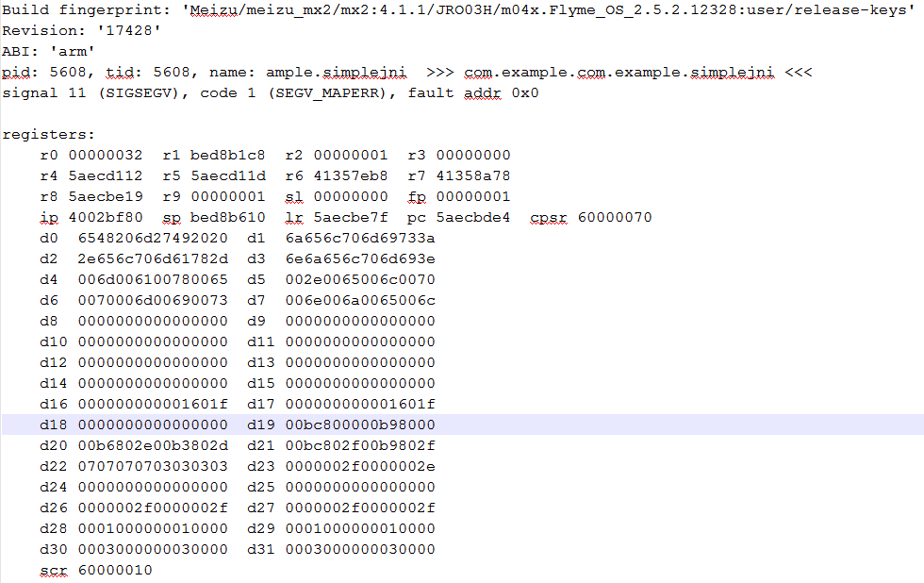
Task: Click d16 value 000000000001601f
Action: pos(153,404)
